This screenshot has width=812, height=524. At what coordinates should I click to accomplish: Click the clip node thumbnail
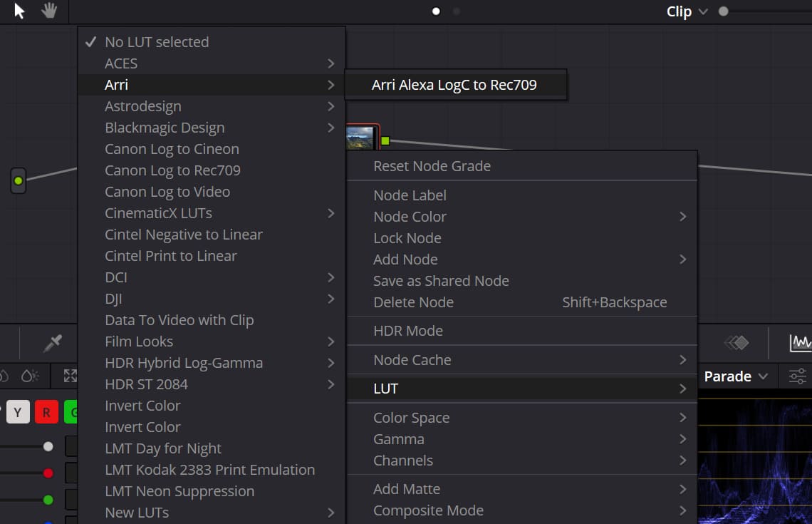pyautogui.click(x=362, y=137)
